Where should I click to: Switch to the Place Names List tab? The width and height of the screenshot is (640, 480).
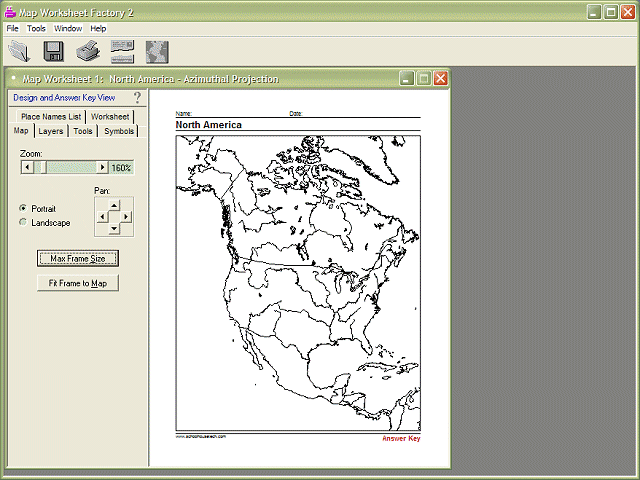click(x=51, y=117)
